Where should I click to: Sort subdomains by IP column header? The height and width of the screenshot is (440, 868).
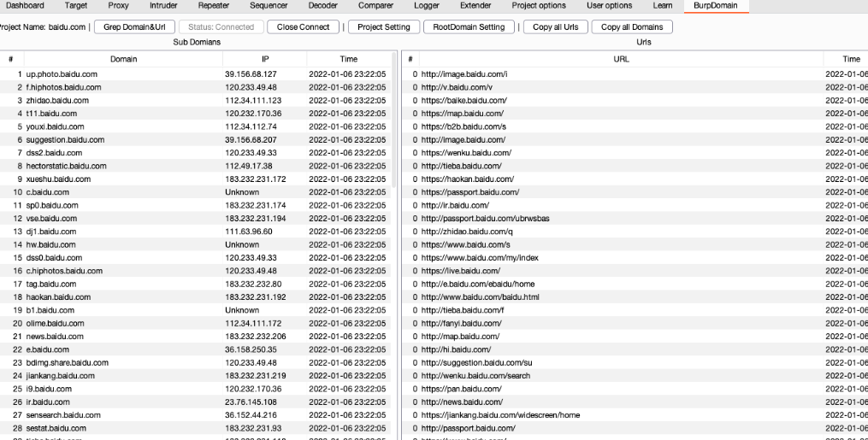263,59
